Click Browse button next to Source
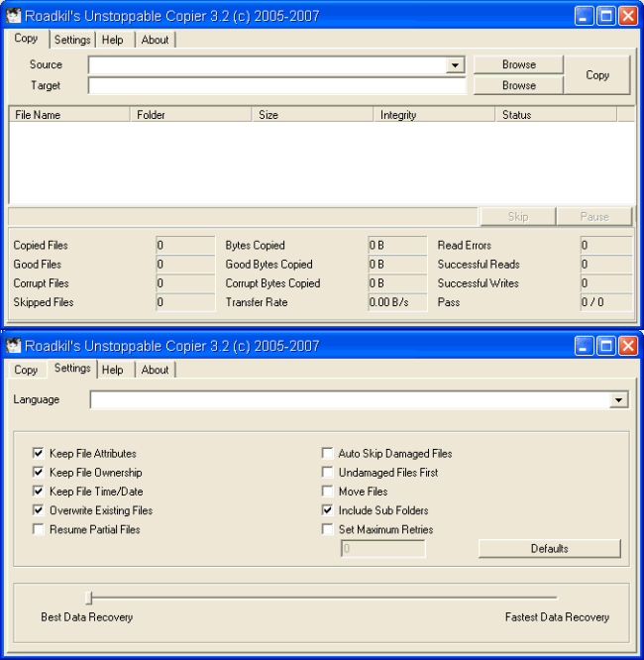Viewport: 644px width, 660px height. (x=518, y=64)
